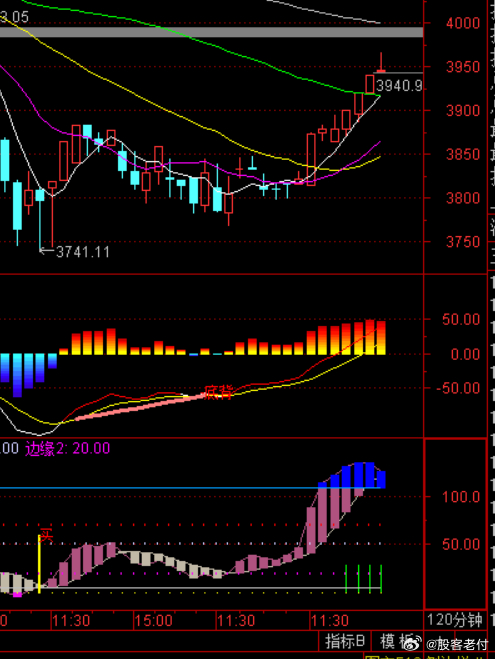This screenshot has width=495, height=659.
Task: Click the 买 buy signal marker
Action: pos(47,535)
